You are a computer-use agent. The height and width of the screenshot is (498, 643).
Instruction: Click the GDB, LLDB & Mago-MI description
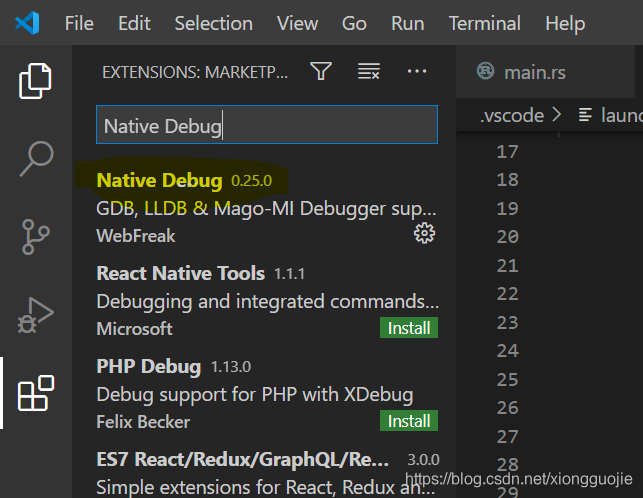[x=266, y=208]
